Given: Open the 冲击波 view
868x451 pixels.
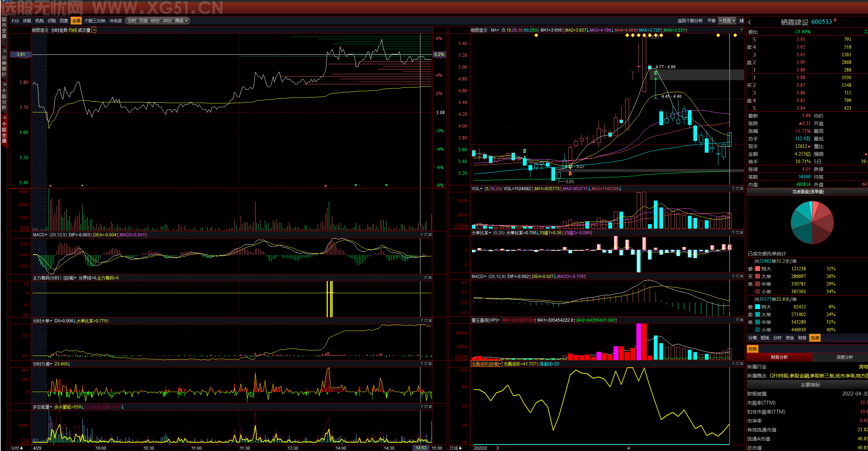Looking at the screenshot, I should (116, 21).
